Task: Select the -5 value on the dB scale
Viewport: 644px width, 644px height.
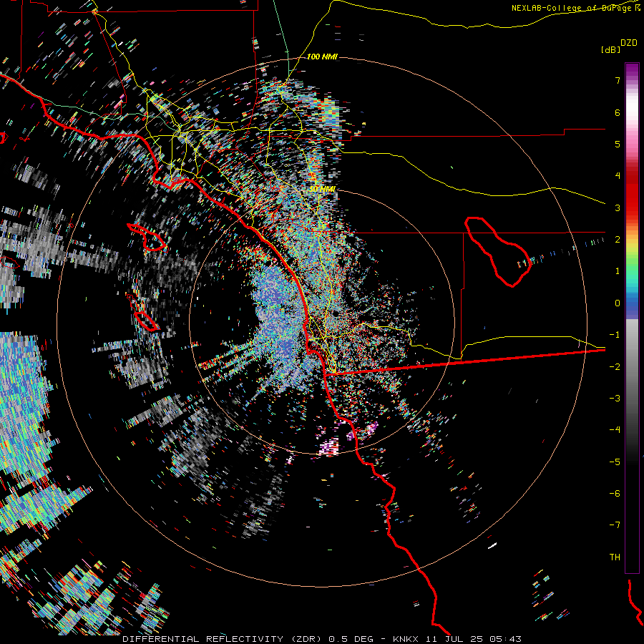Action: [615, 462]
